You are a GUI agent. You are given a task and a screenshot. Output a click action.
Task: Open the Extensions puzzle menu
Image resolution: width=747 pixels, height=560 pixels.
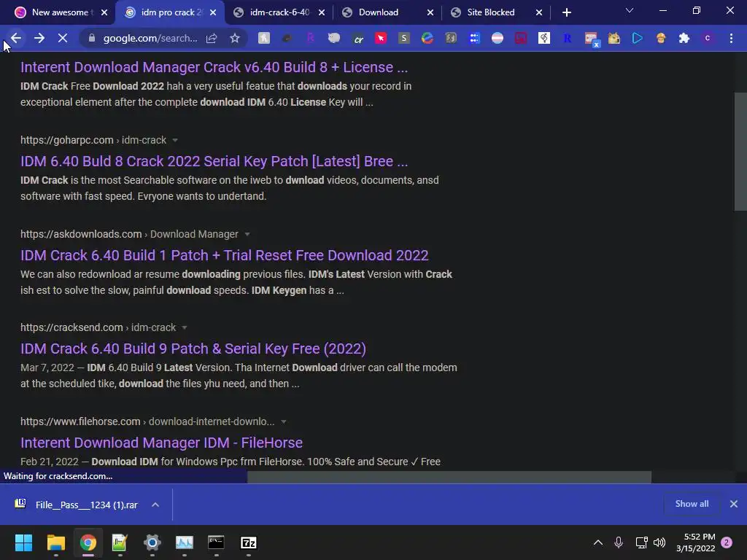pyautogui.click(x=684, y=38)
